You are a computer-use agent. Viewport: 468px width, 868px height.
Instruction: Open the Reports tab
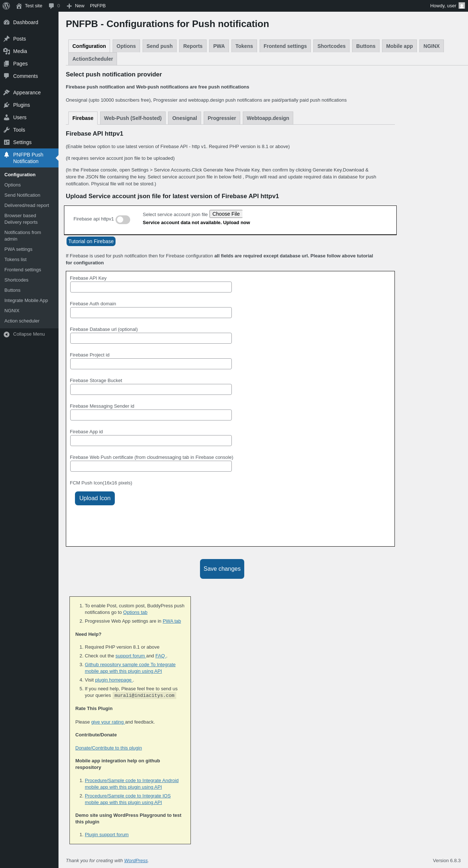[x=193, y=46]
